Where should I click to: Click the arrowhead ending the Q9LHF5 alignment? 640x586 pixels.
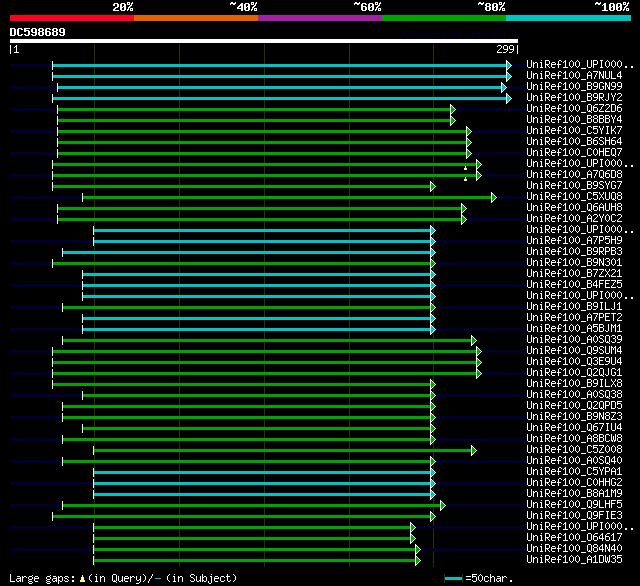click(x=442, y=506)
